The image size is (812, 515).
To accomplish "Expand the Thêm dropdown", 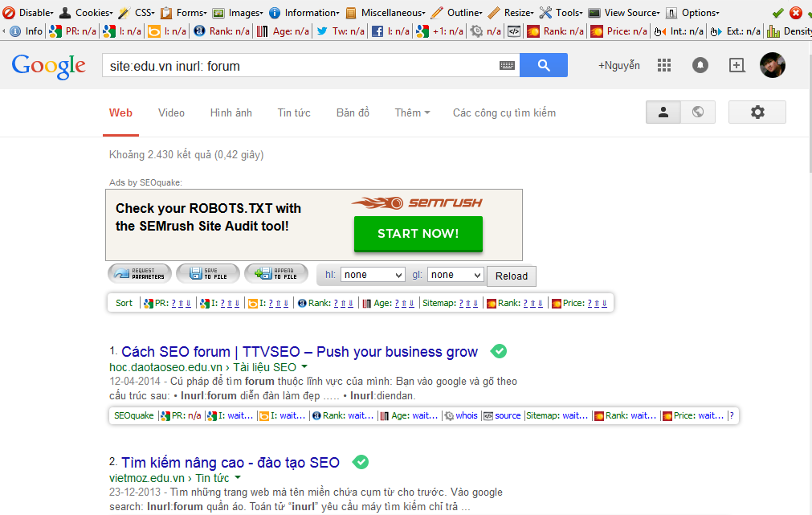I will click(412, 113).
